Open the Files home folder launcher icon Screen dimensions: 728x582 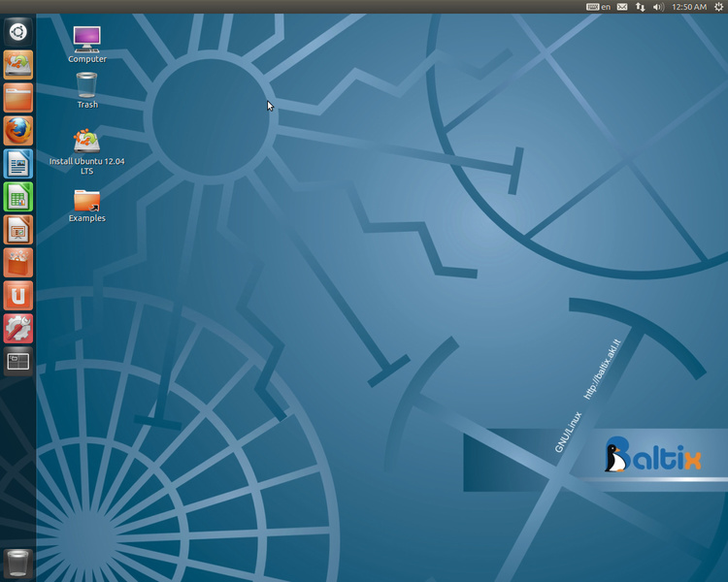[x=18, y=98]
